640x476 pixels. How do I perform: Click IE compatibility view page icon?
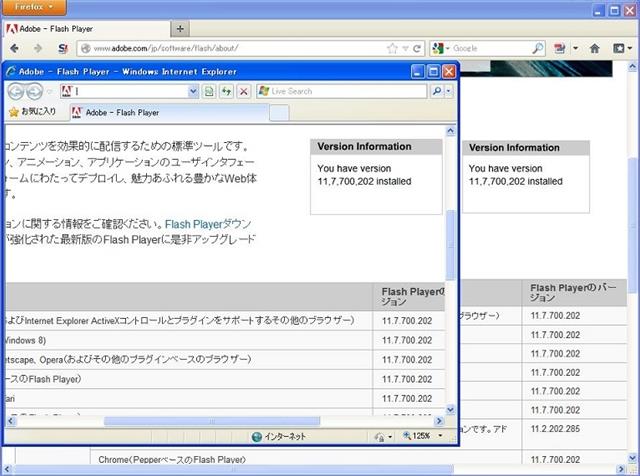209,91
